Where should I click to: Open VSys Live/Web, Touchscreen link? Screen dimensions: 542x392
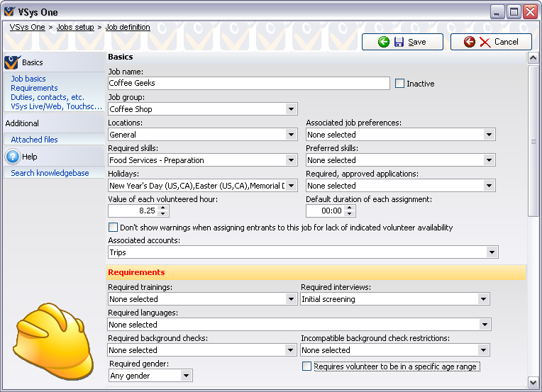56,106
